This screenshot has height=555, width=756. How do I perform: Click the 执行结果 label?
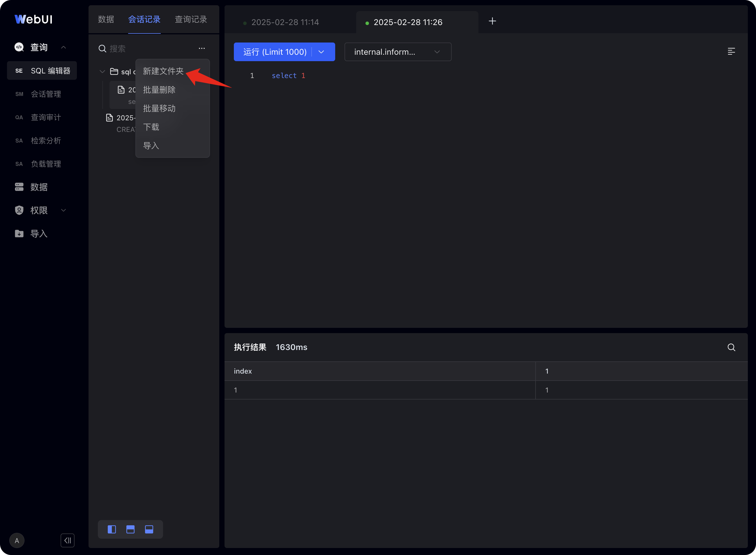click(250, 347)
